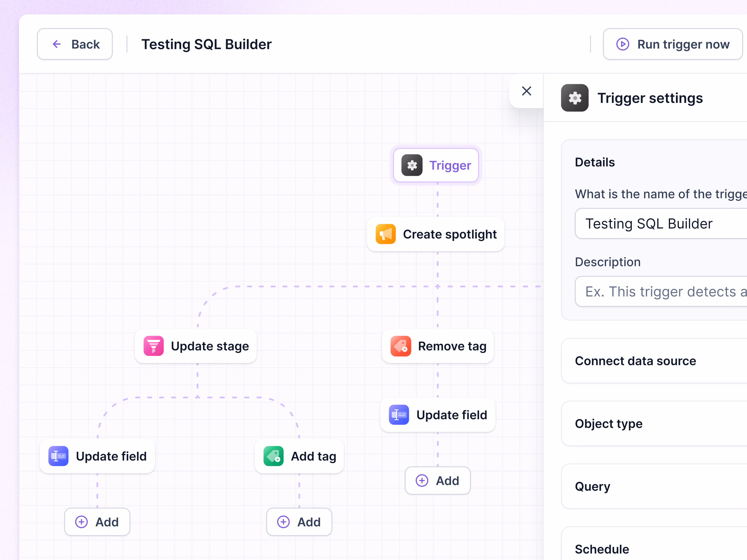Click the Description label
Screen dimensions: 747x560
(608, 262)
